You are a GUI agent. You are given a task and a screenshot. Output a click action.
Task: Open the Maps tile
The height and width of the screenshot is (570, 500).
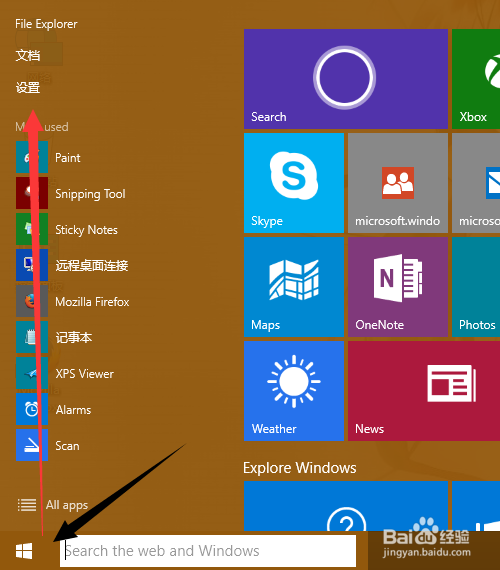(294, 287)
